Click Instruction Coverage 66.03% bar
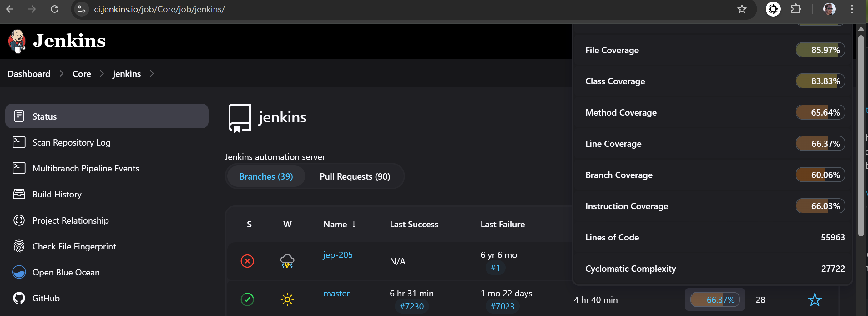 point(820,206)
